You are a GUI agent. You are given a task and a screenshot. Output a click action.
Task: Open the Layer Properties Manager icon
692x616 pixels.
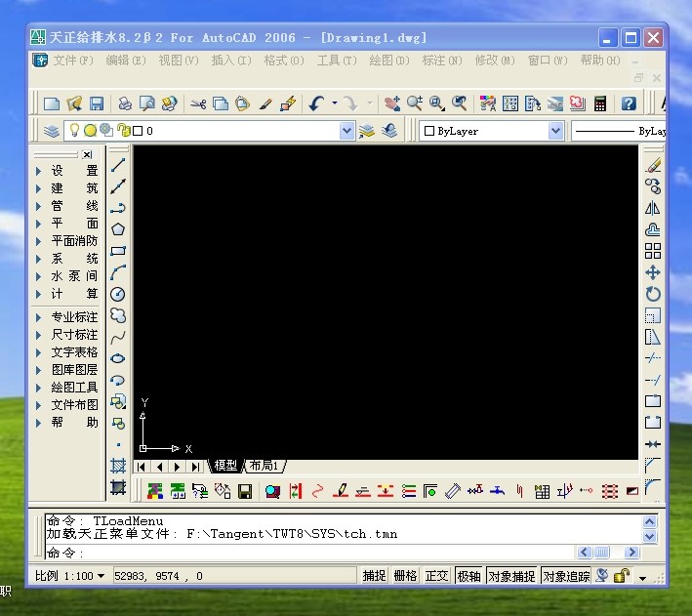52,131
